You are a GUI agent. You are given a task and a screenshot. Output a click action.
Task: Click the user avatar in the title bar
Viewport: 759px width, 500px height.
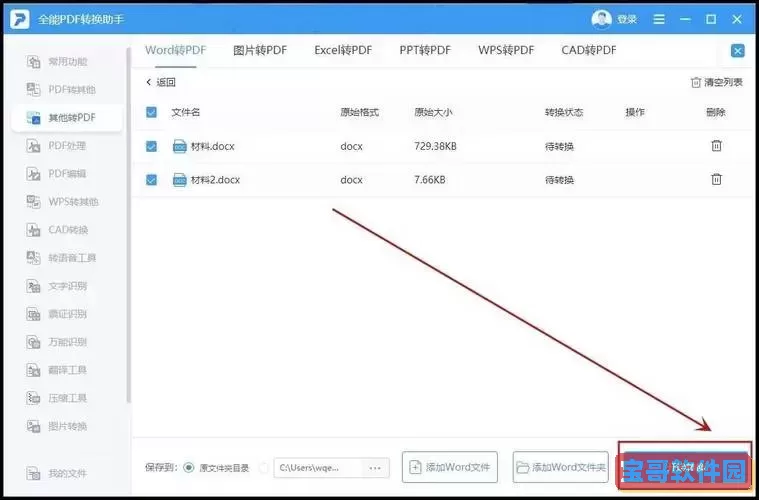(x=601, y=19)
